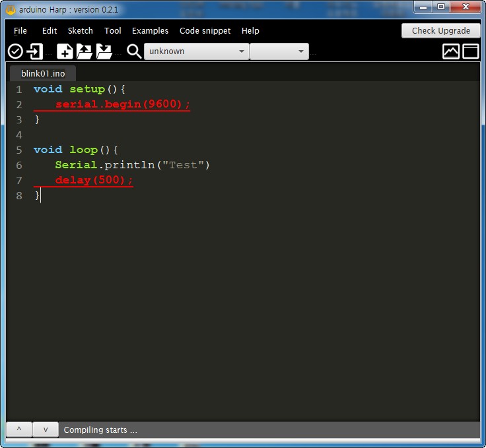The height and width of the screenshot is (448, 486).
Task: Click the error line delay(500);
Action: click(x=94, y=180)
